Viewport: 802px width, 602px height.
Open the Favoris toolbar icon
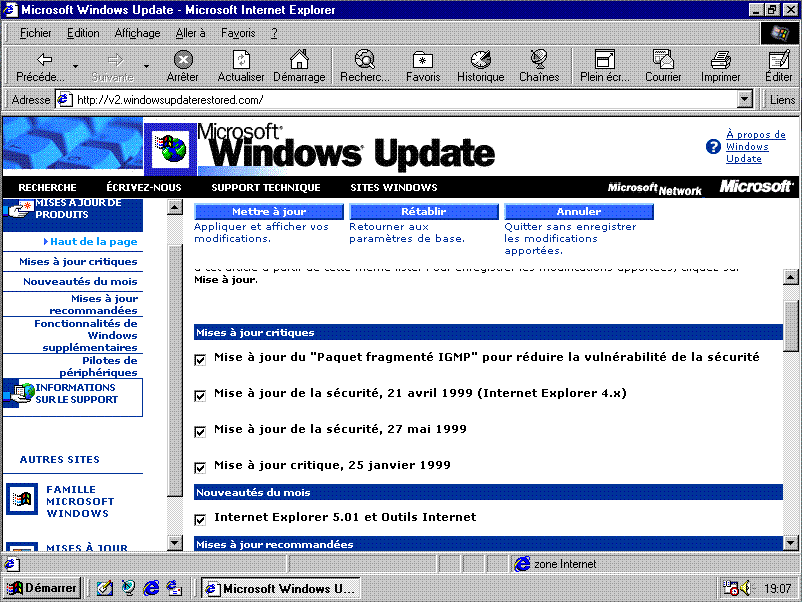423,60
